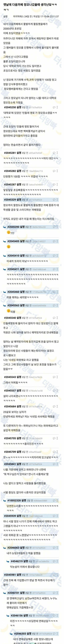The image size is (64, 644).
Task: Click the reply bubble icon on comment #2045250
Action: (x=54, y=107)
